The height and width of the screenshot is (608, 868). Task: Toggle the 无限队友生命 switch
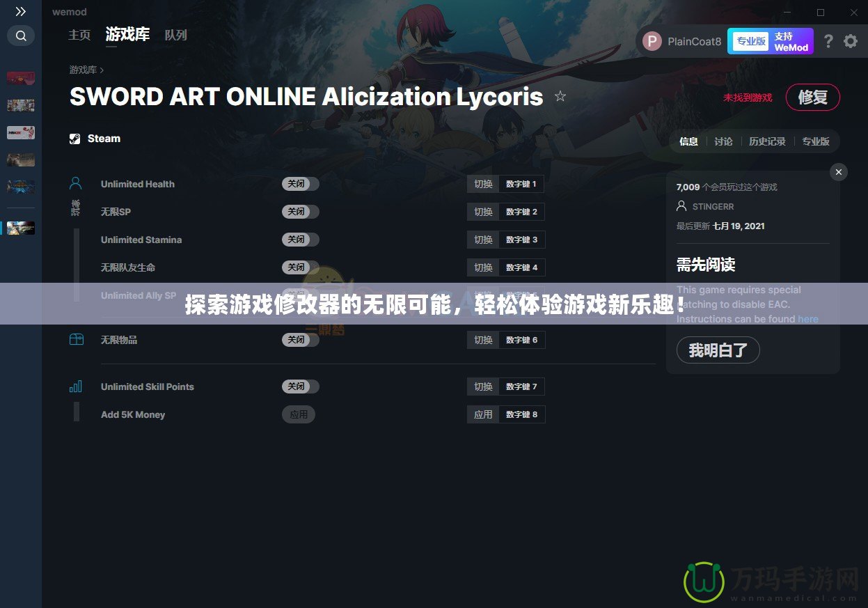(301, 267)
